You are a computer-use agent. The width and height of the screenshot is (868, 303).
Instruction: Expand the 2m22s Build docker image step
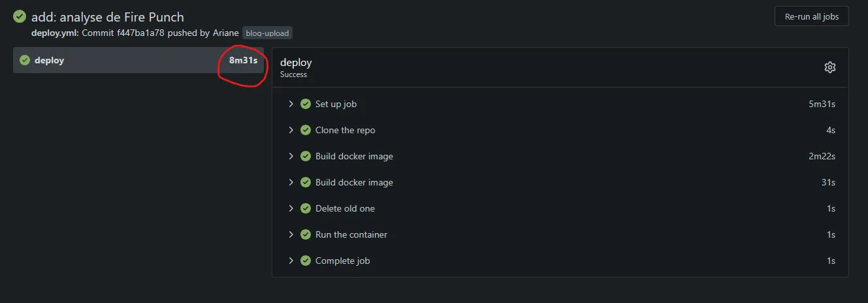coord(291,156)
